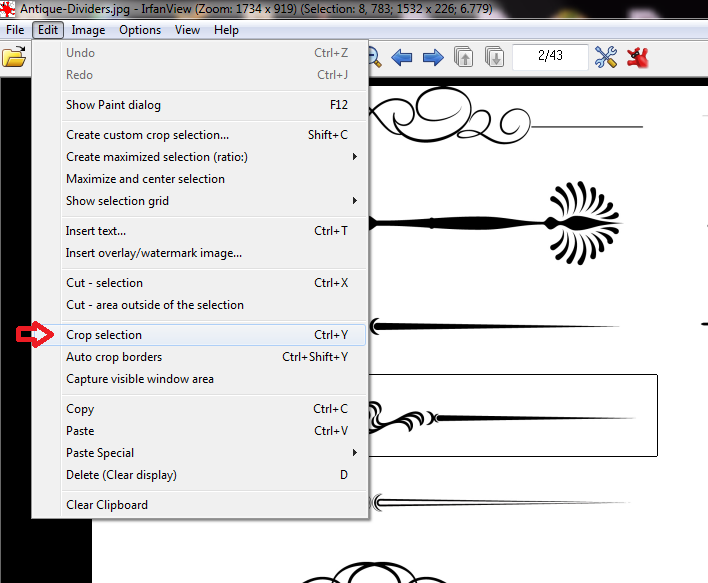Open settings with the wrench tools icon
708x583 pixels.
pyautogui.click(x=606, y=57)
